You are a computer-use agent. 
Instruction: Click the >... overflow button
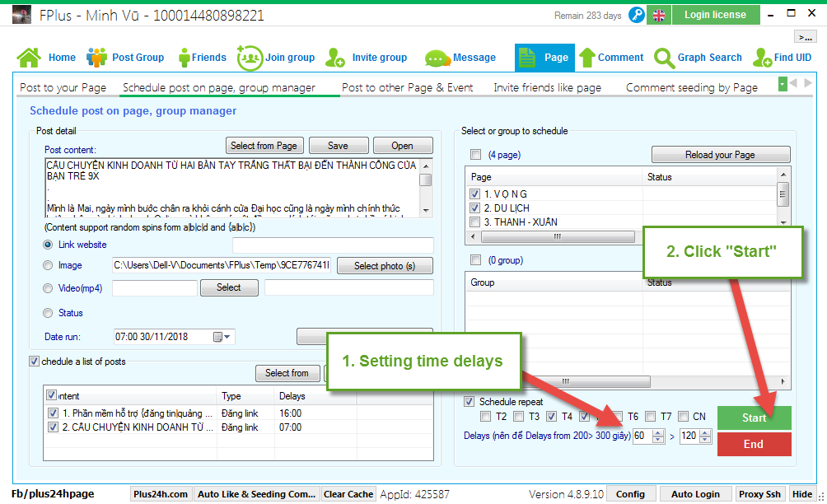pyautogui.click(x=806, y=36)
